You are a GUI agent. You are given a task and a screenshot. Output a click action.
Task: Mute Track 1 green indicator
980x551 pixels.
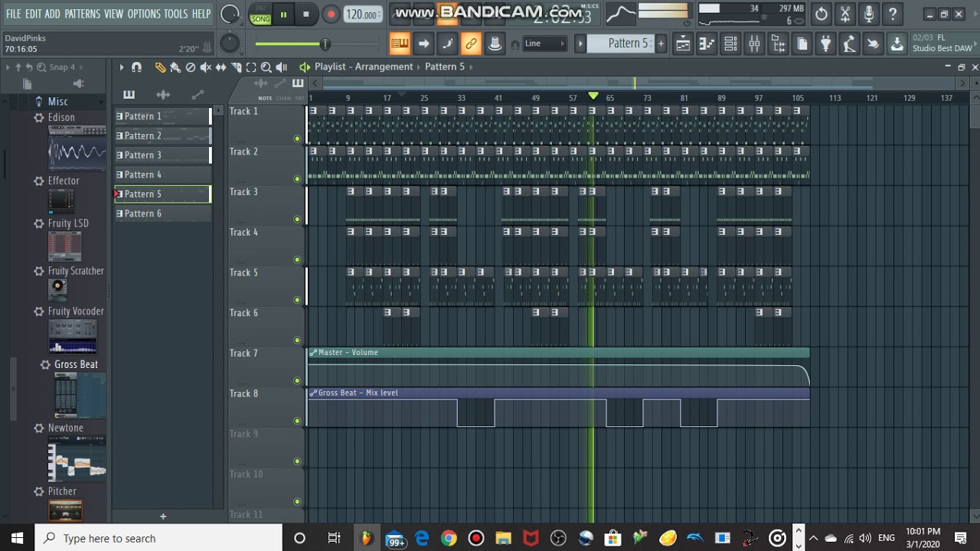pos(297,139)
